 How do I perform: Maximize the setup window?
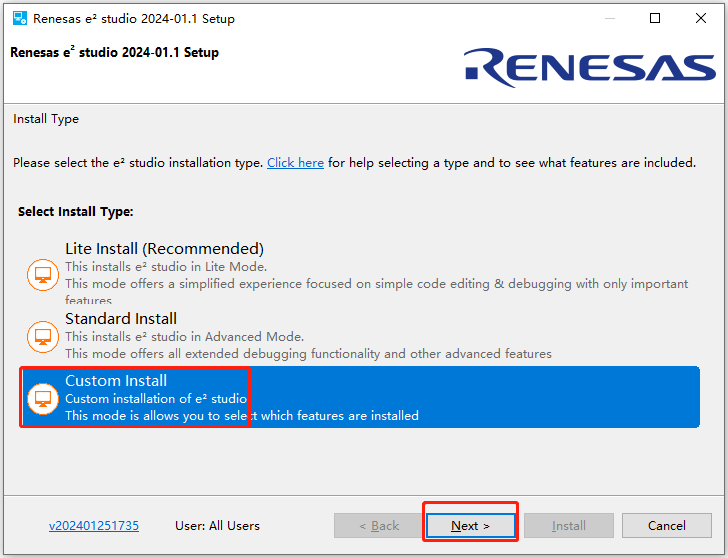[655, 18]
